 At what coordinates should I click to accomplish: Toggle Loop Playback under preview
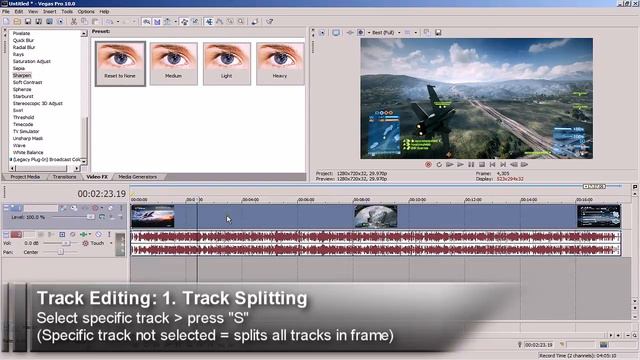pyautogui.click(x=439, y=164)
